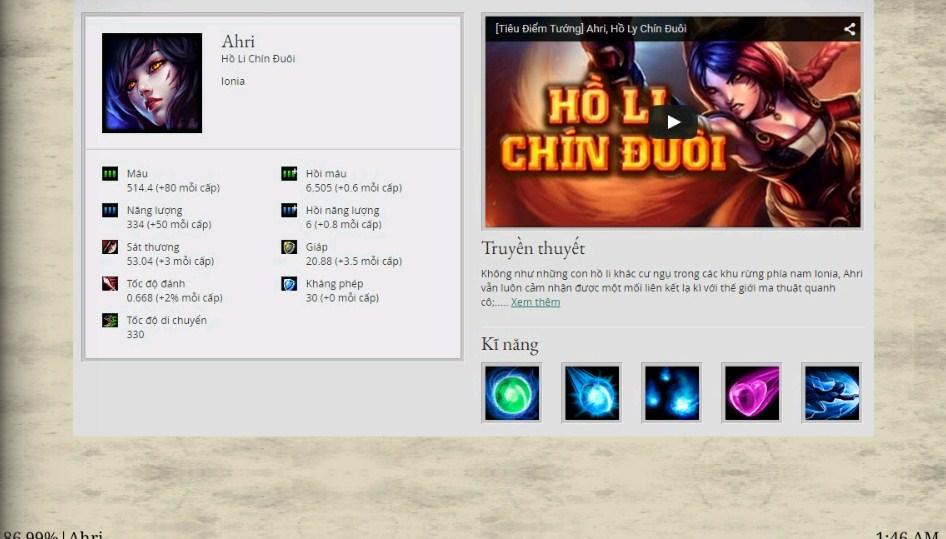Click the lore paragraph about Ahri
Image resolution: width=946 pixels, height=539 pixels.
[671, 288]
